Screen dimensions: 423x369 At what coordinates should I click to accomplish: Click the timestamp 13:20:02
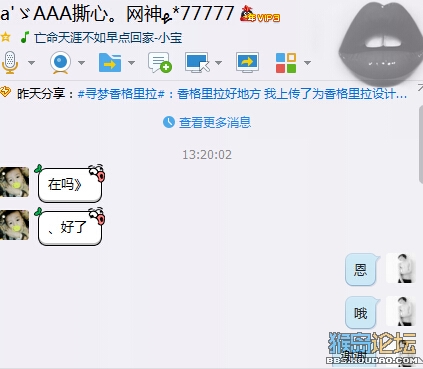click(207, 155)
